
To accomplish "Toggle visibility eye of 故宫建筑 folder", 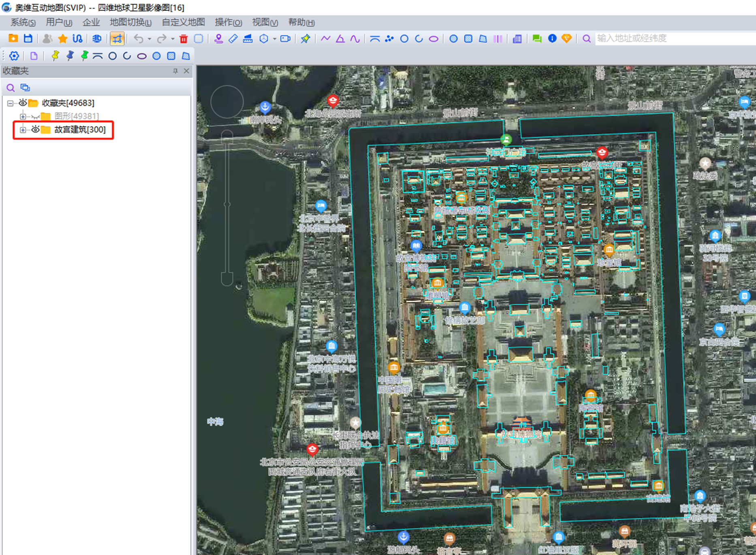I will click(35, 129).
